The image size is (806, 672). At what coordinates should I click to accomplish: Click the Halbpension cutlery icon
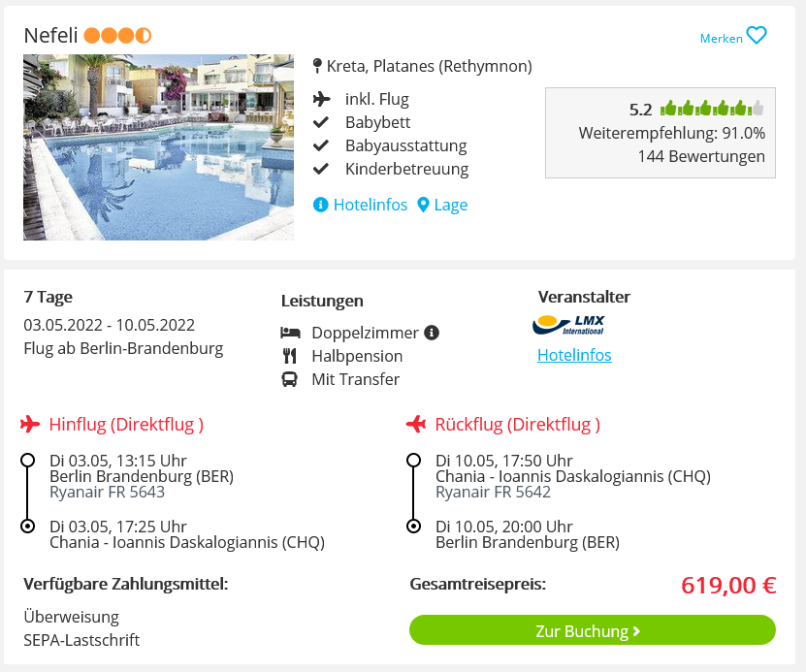[289, 356]
